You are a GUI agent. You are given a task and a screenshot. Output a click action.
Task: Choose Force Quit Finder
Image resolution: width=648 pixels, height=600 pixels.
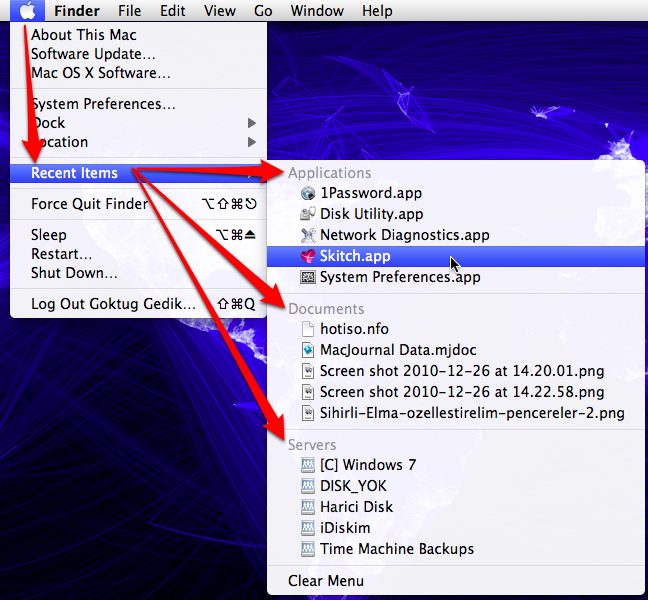tap(89, 204)
